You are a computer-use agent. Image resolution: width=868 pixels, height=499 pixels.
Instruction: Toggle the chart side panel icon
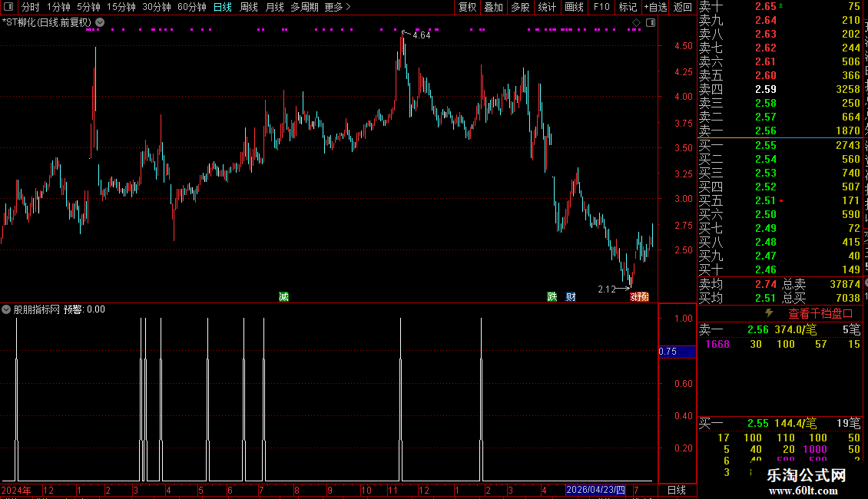coord(651,22)
